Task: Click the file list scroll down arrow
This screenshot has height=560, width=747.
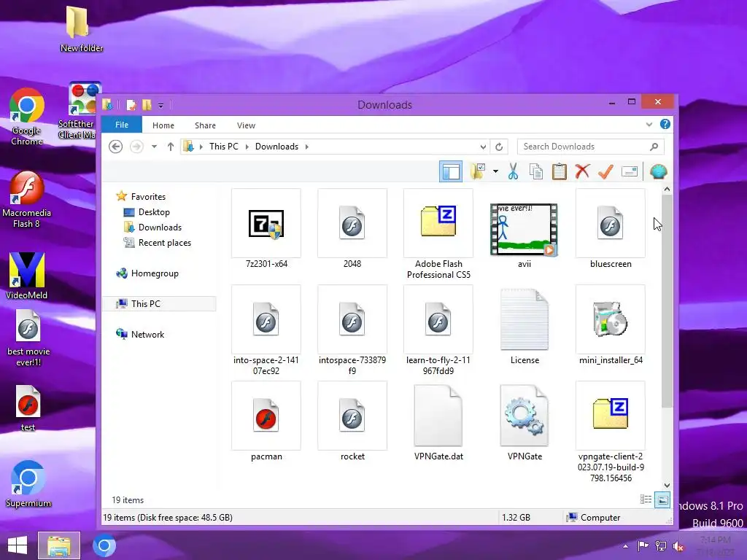Action: click(x=667, y=485)
